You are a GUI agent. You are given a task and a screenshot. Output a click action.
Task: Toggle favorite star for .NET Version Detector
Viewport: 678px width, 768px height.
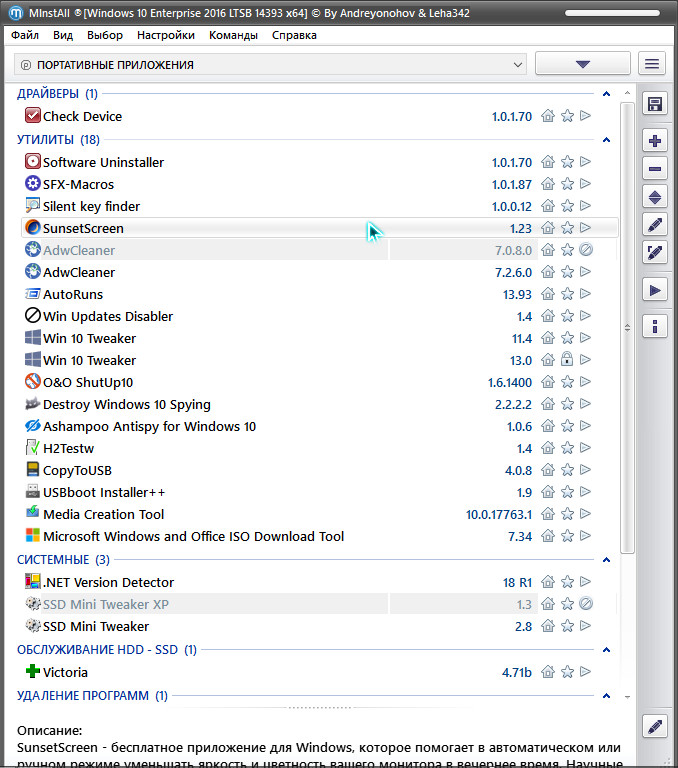pos(567,582)
